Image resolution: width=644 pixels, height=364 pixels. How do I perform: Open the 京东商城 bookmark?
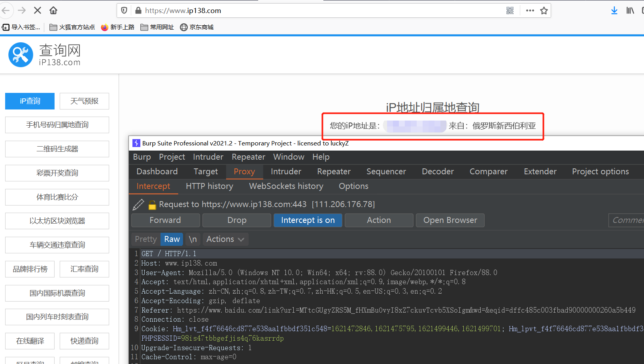(197, 27)
